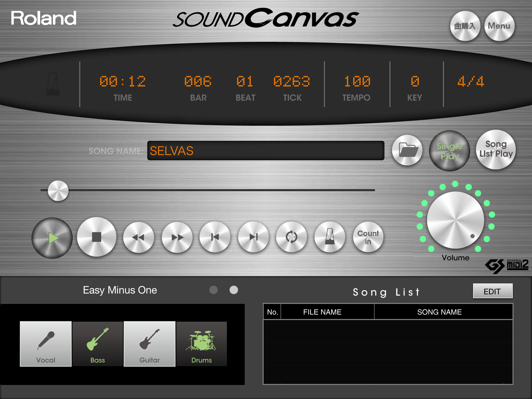Click the BEAT value 01
Viewport: 532px width, 399px height.
245,82
